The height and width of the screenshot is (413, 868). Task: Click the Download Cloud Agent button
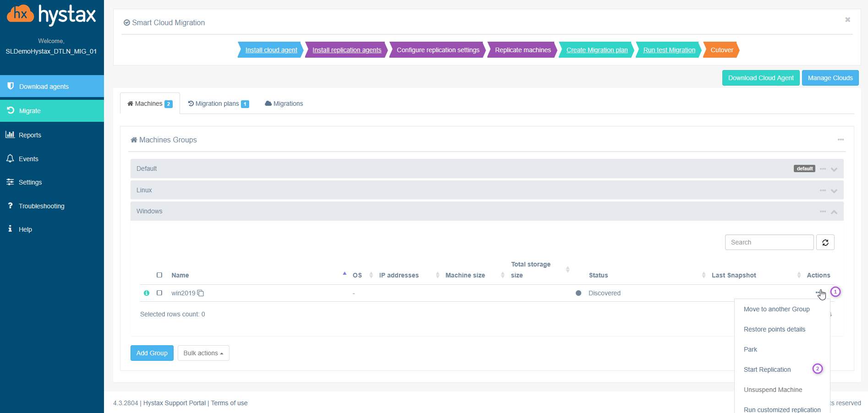click(760, 78)
